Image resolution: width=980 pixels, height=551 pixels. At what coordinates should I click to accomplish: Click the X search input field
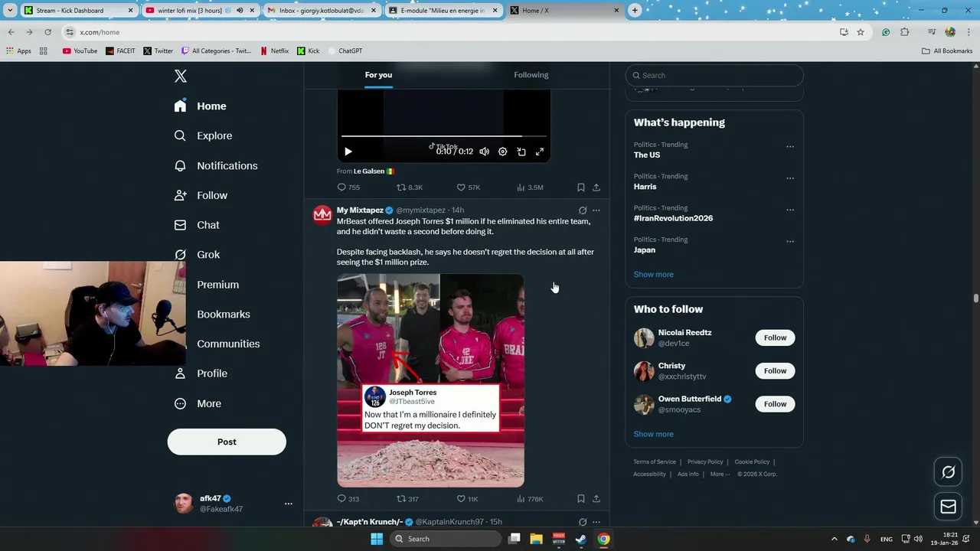coord(714,75)
